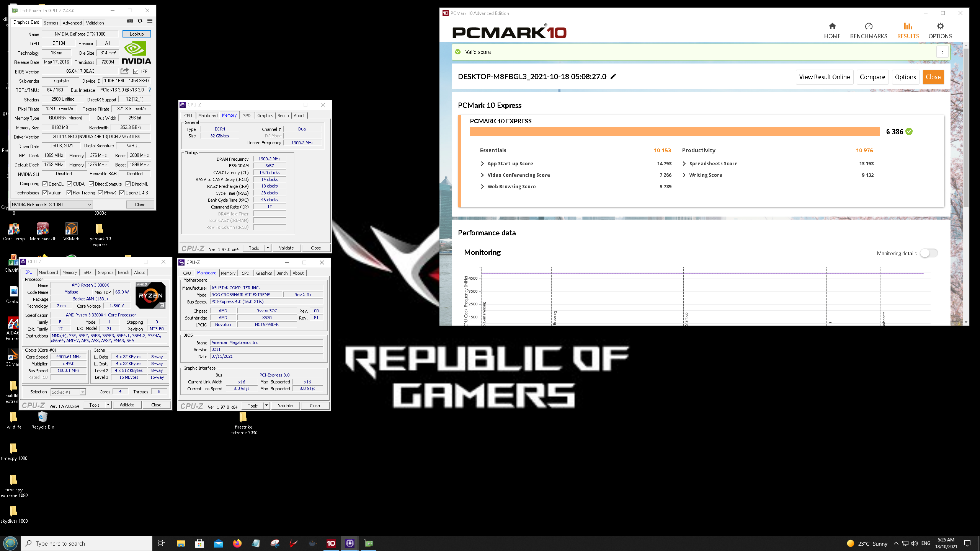Switch to the Validation tab in GPU-Z
Image resolution: width=980 pixels, height=551 pixels.
[x=95, y=23]
